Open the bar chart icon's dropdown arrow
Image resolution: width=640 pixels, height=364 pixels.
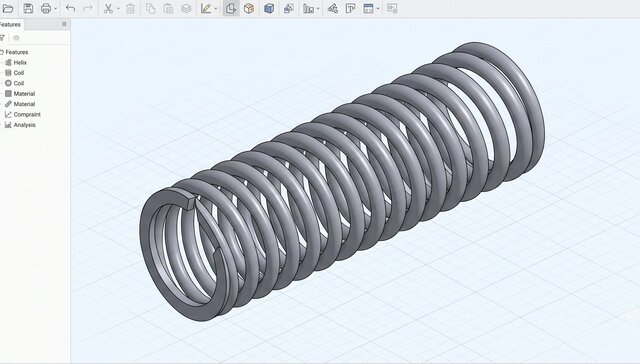pyautogui.click(x=318, y=9)
